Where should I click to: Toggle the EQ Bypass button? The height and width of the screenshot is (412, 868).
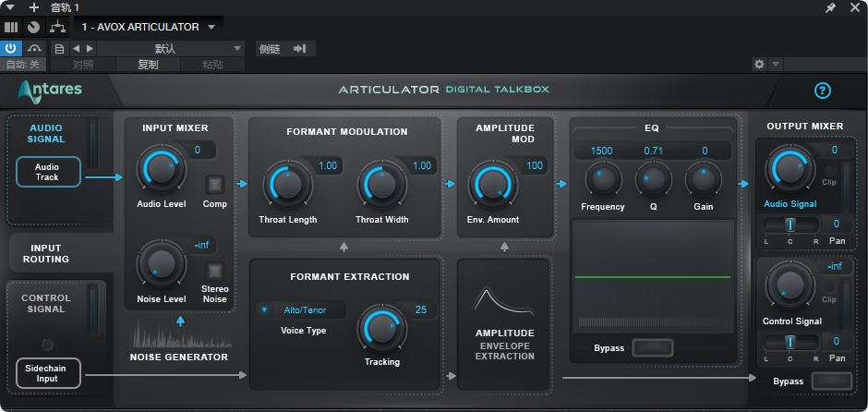(x=653, y=347)
